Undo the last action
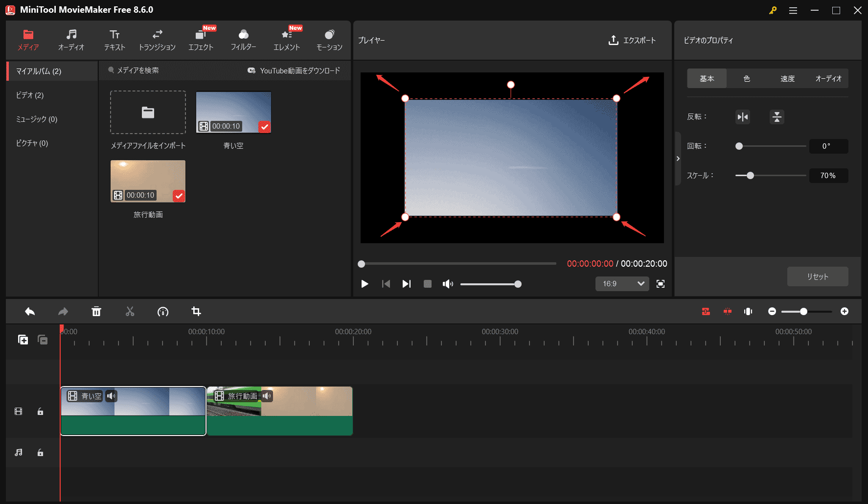This screenshot has width=868, height=504. click(x=29, y=311)
